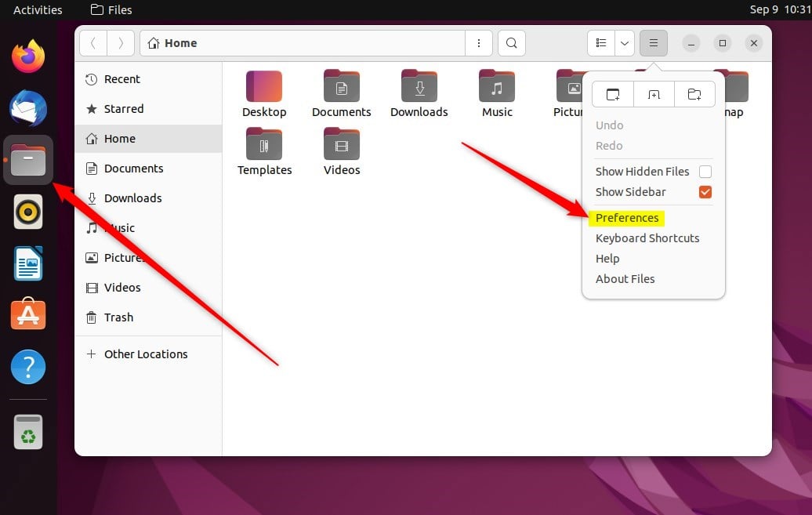Open the path bar options menu
This screenshot has width=812, height=515.
tap(479, 43)
